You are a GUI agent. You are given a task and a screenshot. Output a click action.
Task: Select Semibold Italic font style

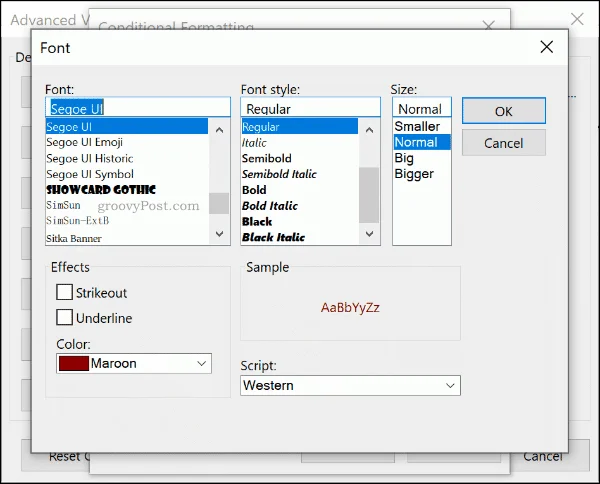pos(300,174)
